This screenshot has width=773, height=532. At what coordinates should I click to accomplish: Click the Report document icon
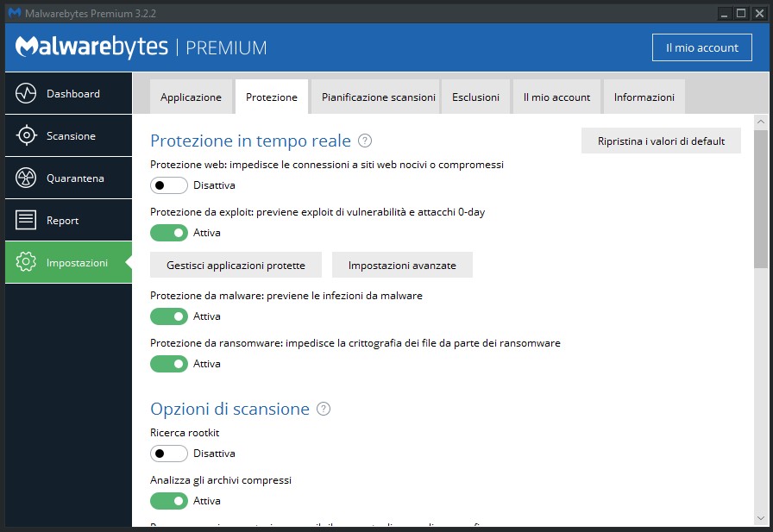[x=26, y=220]
